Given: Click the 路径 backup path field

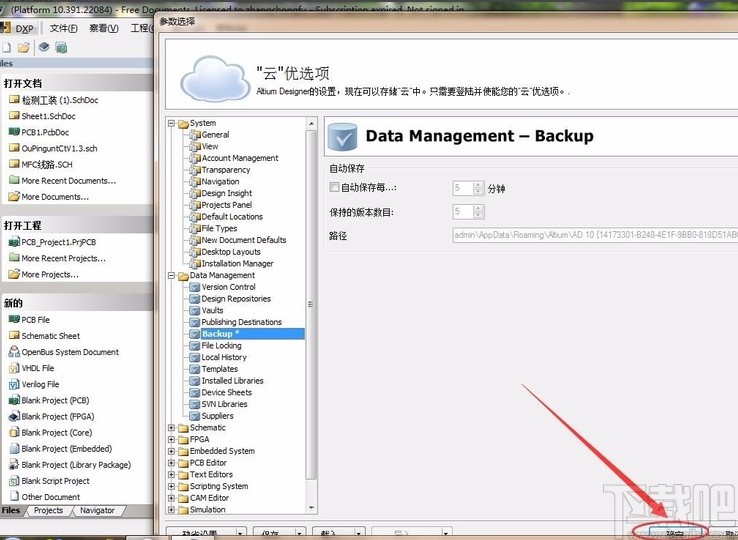Looking at the screenshot, I should [595, 235].
